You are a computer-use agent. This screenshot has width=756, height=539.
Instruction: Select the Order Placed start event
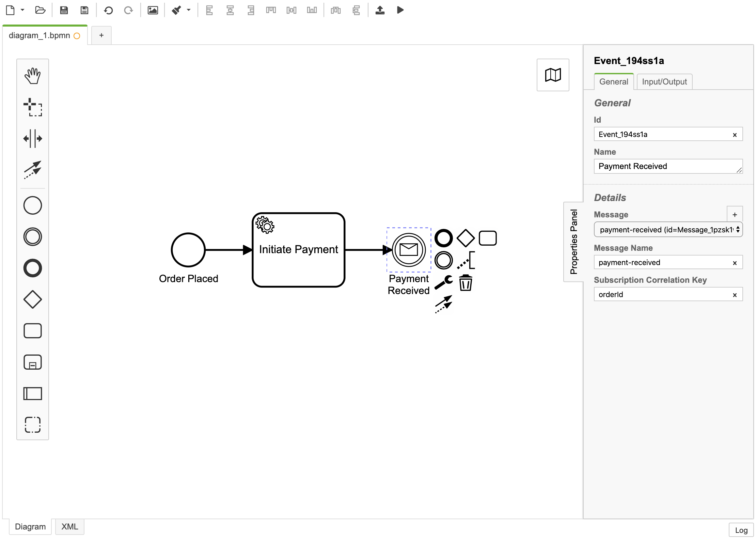(x=188, y=250)
